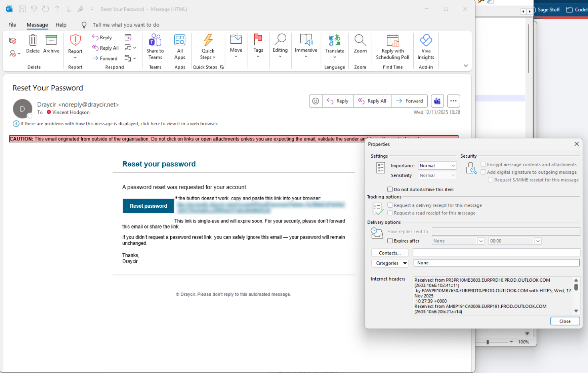Click Reply All in the Respond group
The height and width of the screenshot is (373, 588).
click(x=106, y=48)
